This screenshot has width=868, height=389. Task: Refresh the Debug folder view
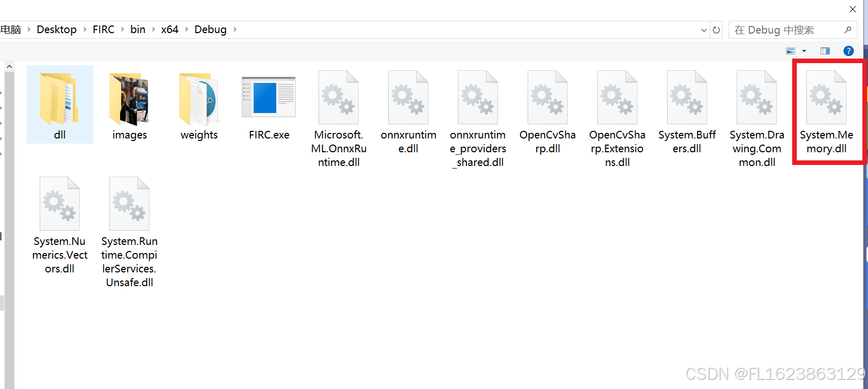point(716,30)
